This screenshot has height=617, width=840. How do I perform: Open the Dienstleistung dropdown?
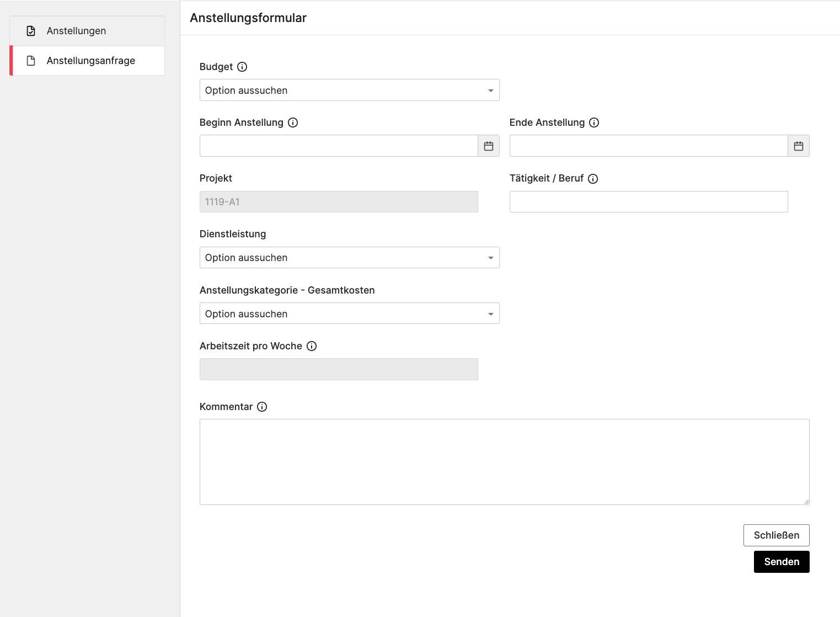350,258
